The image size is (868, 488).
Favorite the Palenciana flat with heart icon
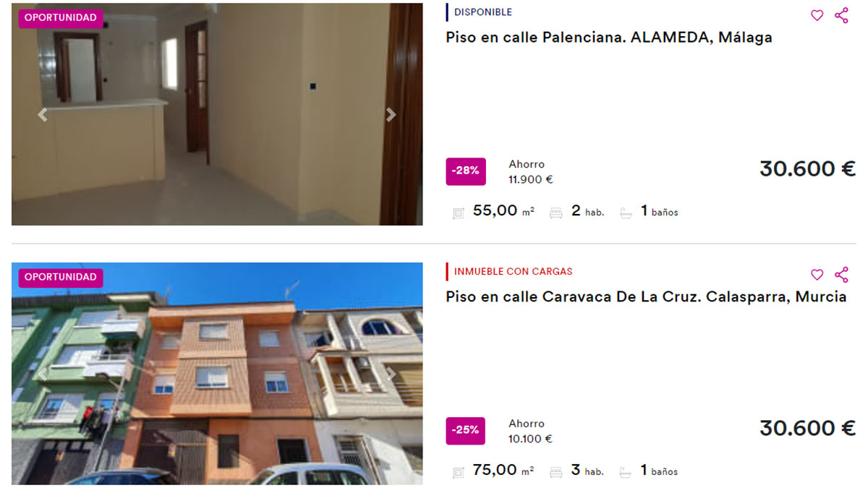[x=817, y=15]
